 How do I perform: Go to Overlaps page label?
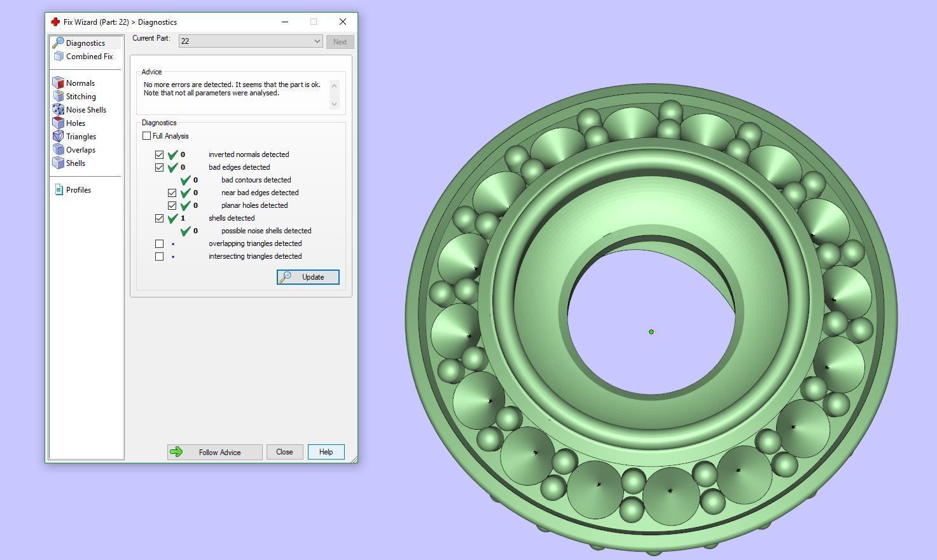click(81, 150)
